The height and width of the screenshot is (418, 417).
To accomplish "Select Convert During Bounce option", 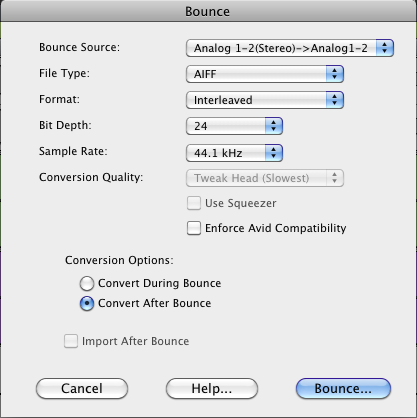I will point(87,283).
